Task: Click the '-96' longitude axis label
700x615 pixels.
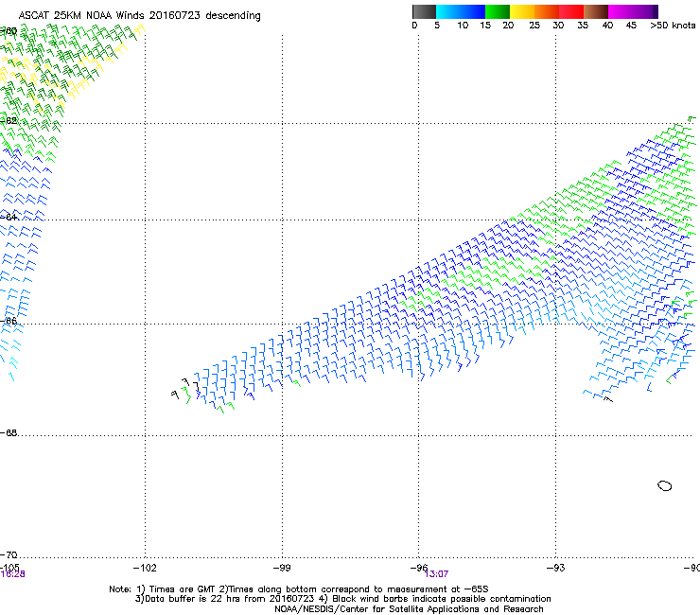Action: (419, 568)
